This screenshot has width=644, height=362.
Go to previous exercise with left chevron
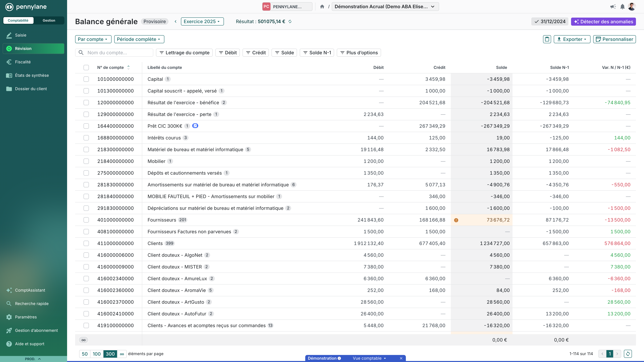(x=175, y=21)
